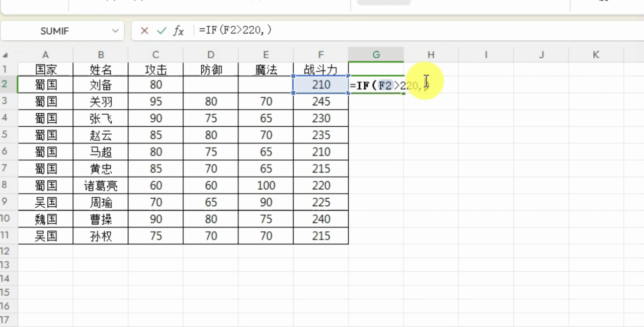Select the cell containing 马超
The image size is (644, 327).
point(101,152)
